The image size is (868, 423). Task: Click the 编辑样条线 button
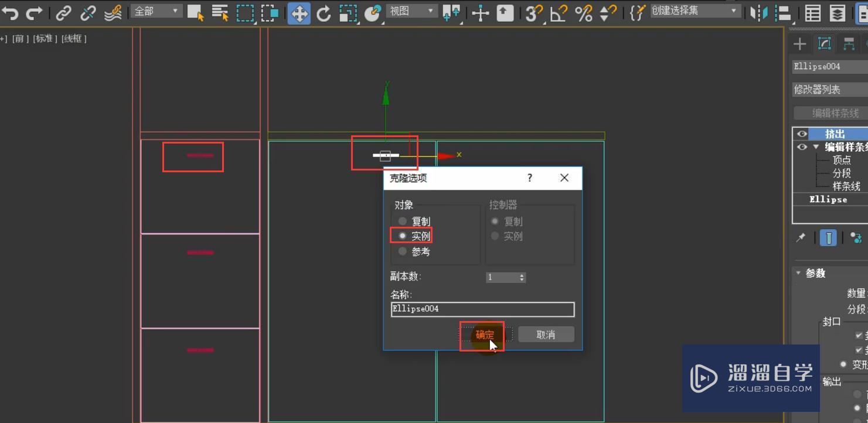coord(831,113)
